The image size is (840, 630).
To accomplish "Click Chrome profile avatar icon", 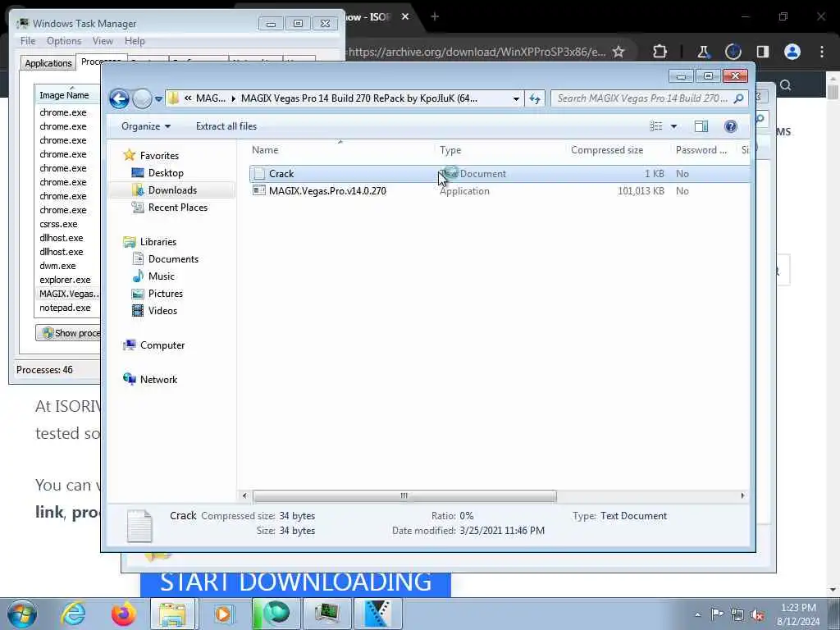I will click(792, 52).
